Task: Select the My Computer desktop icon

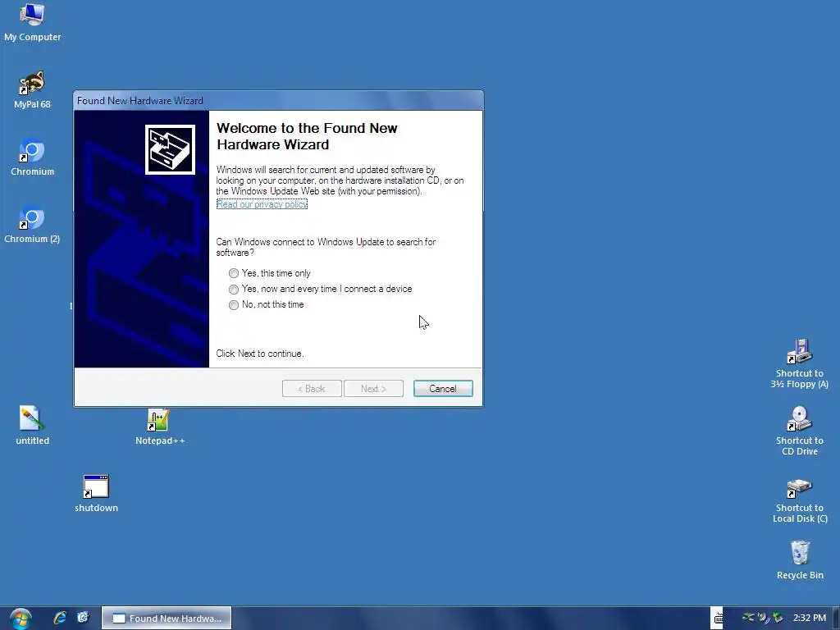Action: 32,22
